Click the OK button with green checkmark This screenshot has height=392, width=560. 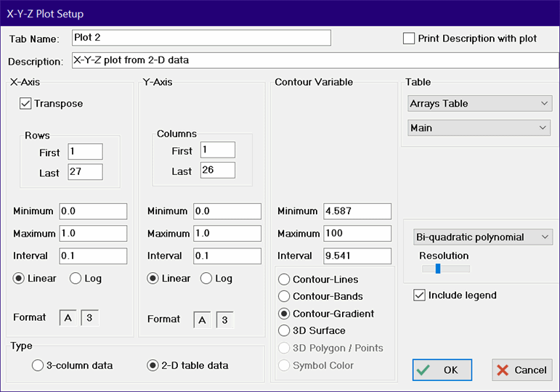point(442,369)
